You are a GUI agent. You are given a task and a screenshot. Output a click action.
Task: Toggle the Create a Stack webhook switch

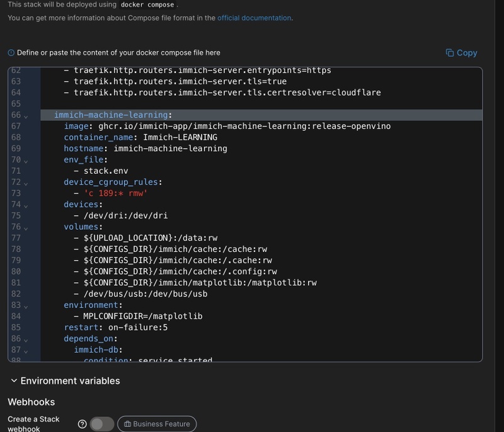click(102, 424)
